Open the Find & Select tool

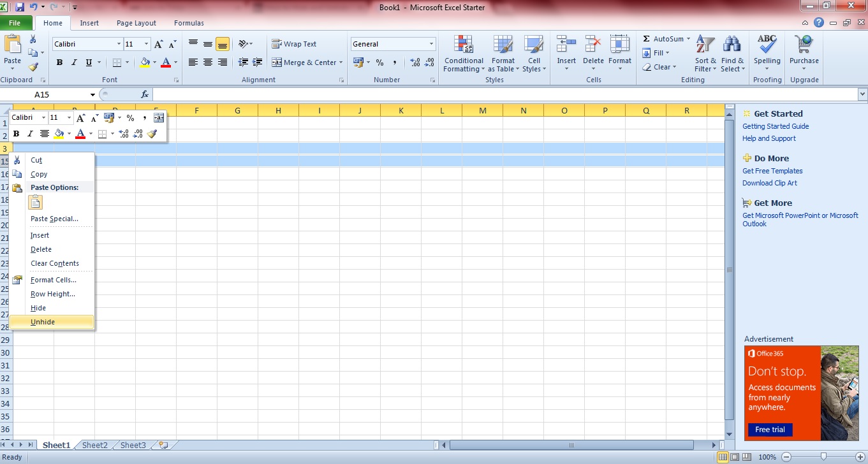click(x=732, y=54)
